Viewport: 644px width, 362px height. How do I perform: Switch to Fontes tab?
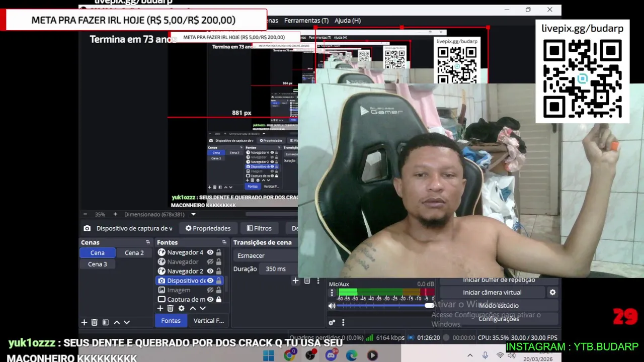[171, 321]
